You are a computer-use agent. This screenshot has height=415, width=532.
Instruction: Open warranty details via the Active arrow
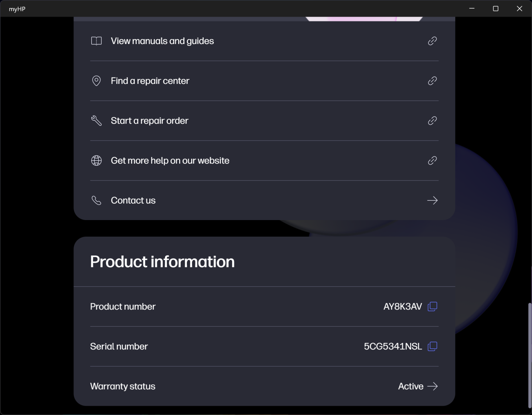432,386
